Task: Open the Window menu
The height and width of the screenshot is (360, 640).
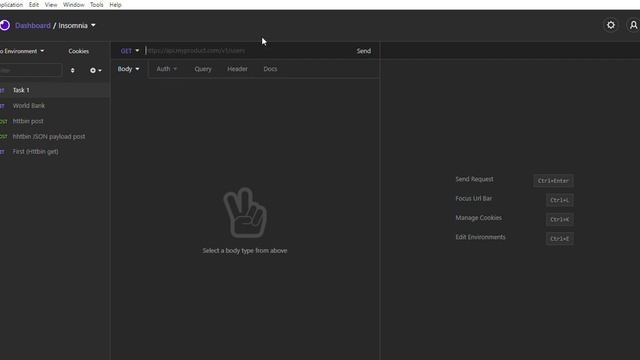Action: [73, 4]
